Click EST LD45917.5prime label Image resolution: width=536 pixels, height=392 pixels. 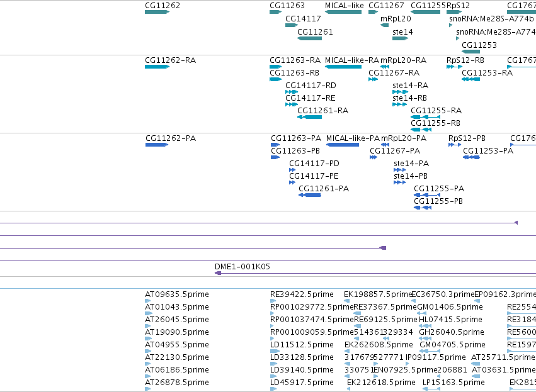click(302, 382)
